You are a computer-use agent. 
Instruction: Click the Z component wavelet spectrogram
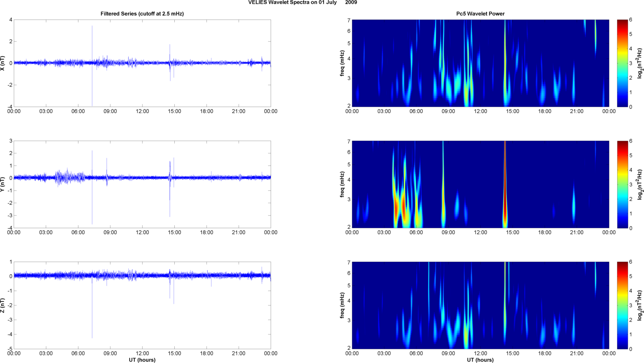pos(480,305)
